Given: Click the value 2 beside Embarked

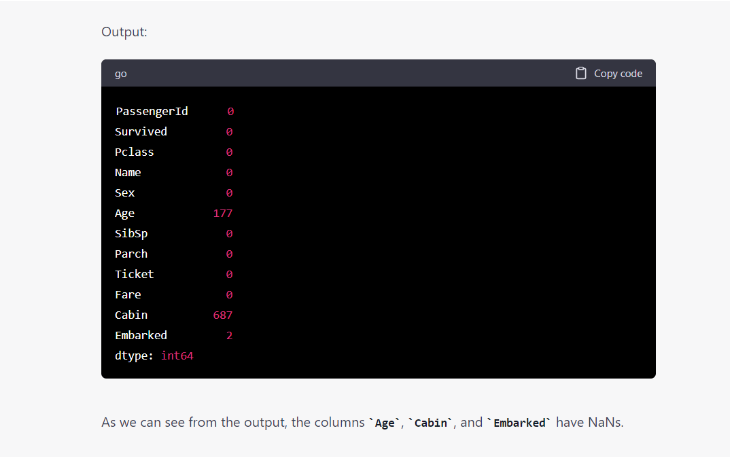Looking at the screenshot, I should click(229, 335).
